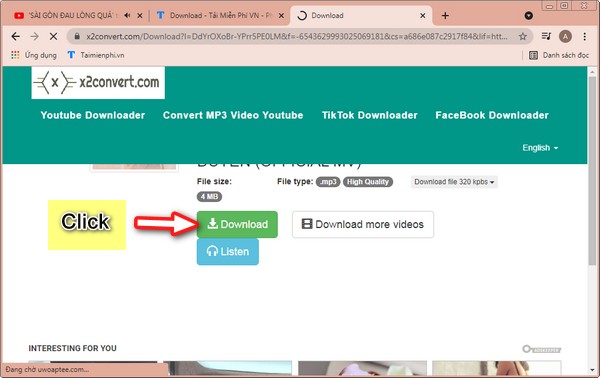Click the page's vertical scrollbar thumb
The height and width of the screenshot is (378, 600).
click(x=593, y=170)
